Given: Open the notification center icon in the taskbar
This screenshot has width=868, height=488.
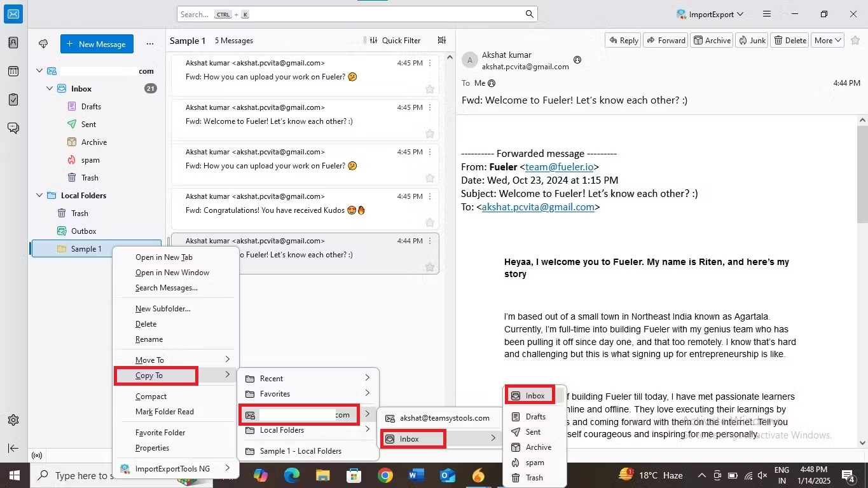Looking at the screenshot, I should [x=848, y=475].
